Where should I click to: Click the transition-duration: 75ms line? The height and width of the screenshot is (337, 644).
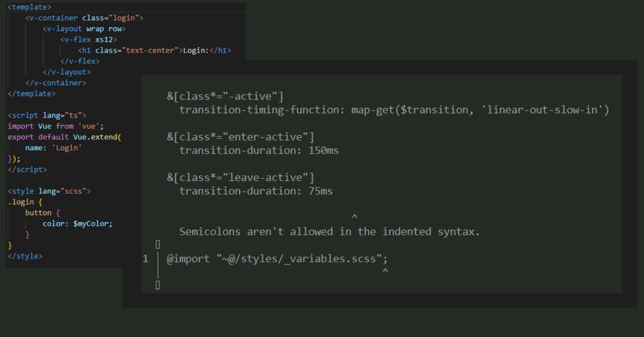[x=255, y=191]
